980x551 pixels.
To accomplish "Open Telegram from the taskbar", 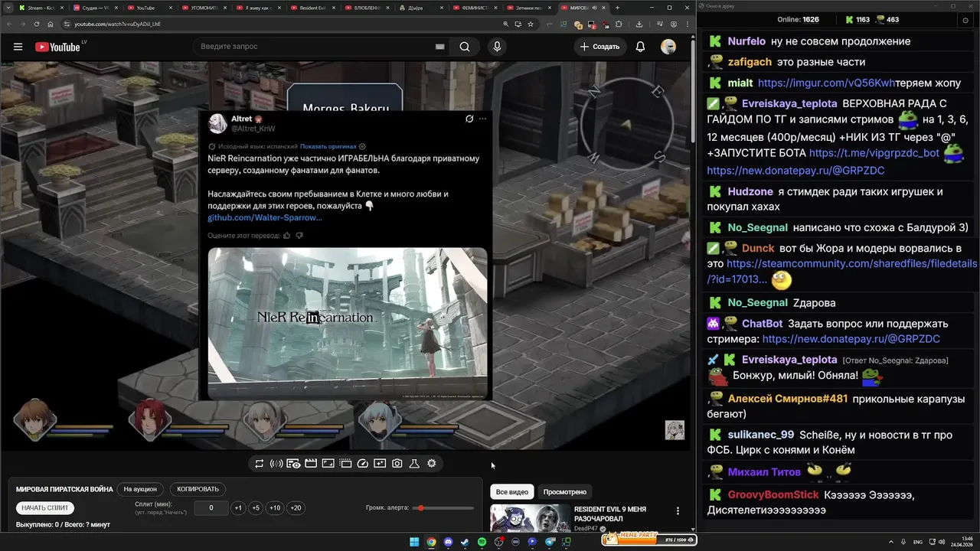I will click(549, 542).
